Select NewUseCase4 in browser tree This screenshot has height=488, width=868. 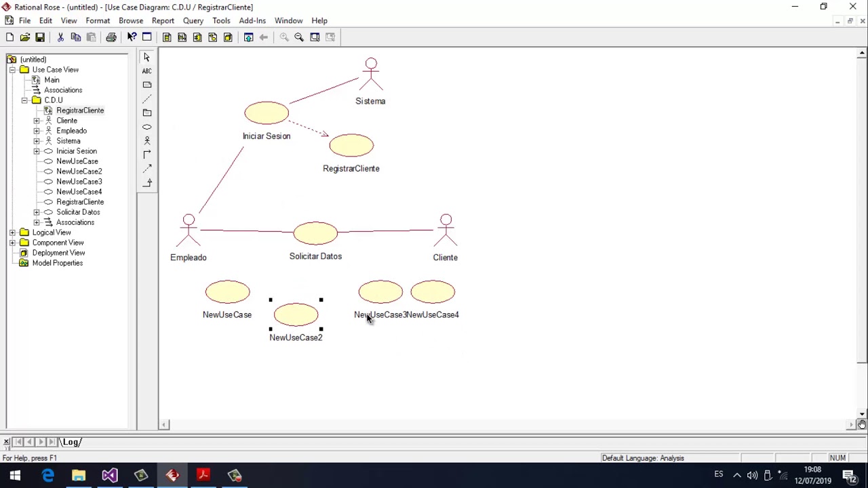pos(79,192)
